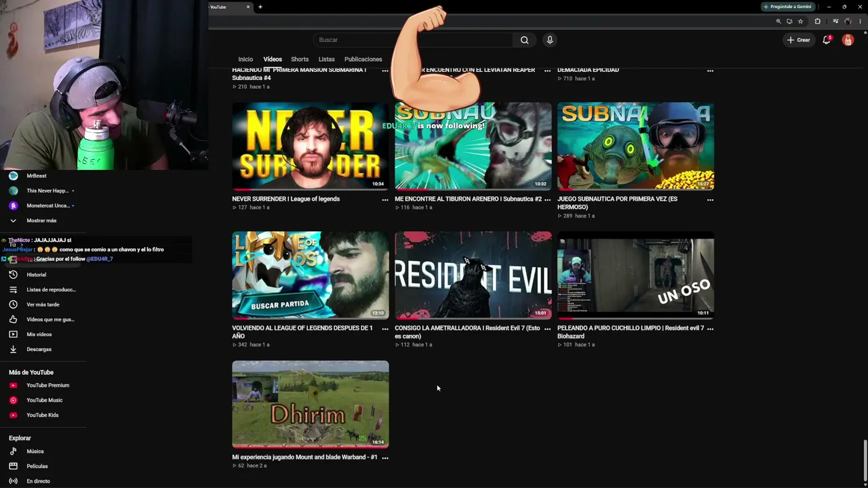Screen dimensions: 868x488
Task: Open options for Mount and Blade Warband video
Action: 385,458
